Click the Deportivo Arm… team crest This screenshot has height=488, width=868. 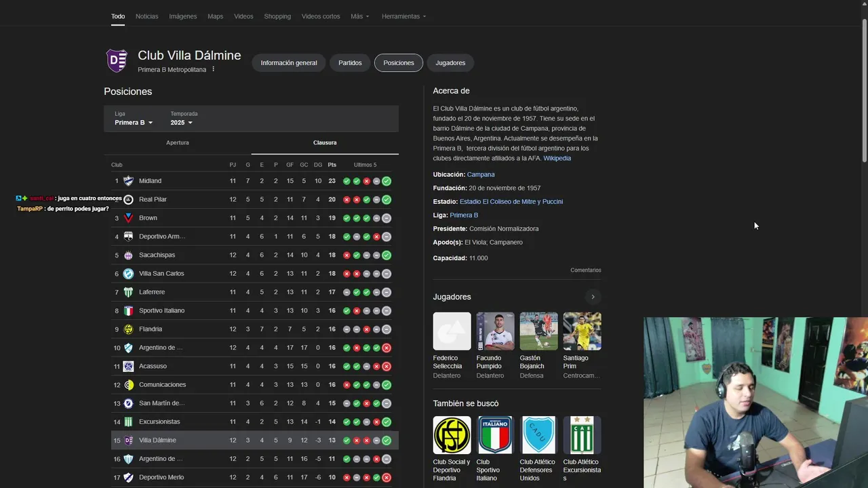pos(128,237)
